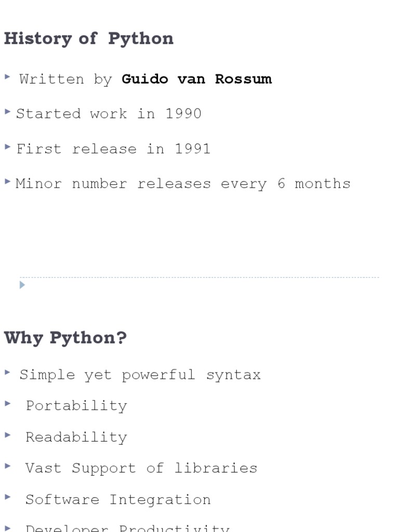Click the bullet arrow beside "Readability"

pyautogui.click(x=7, y=434)
